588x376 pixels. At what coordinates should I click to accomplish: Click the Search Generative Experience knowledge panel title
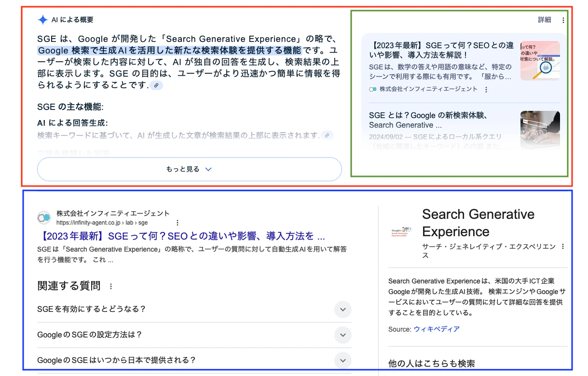(x=479, y=223)
